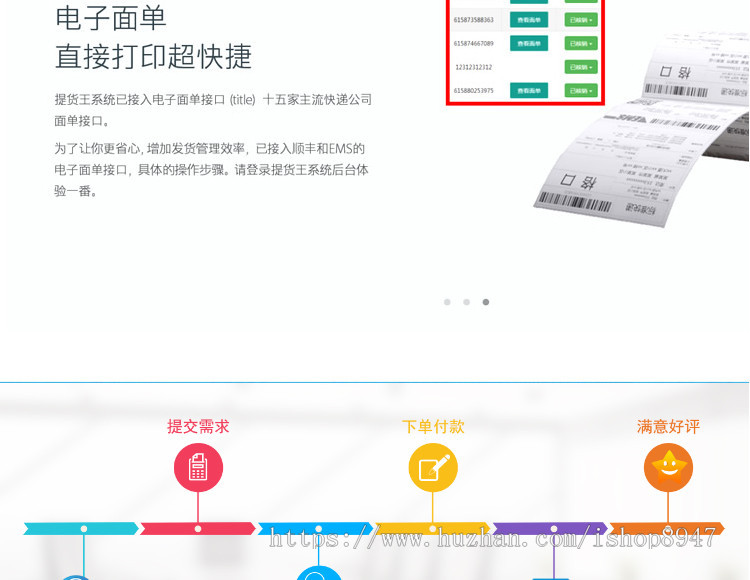Screen dimensions: 750x580
Task: Click the 提交需求 step label
Action: click(x=198, y=426)
